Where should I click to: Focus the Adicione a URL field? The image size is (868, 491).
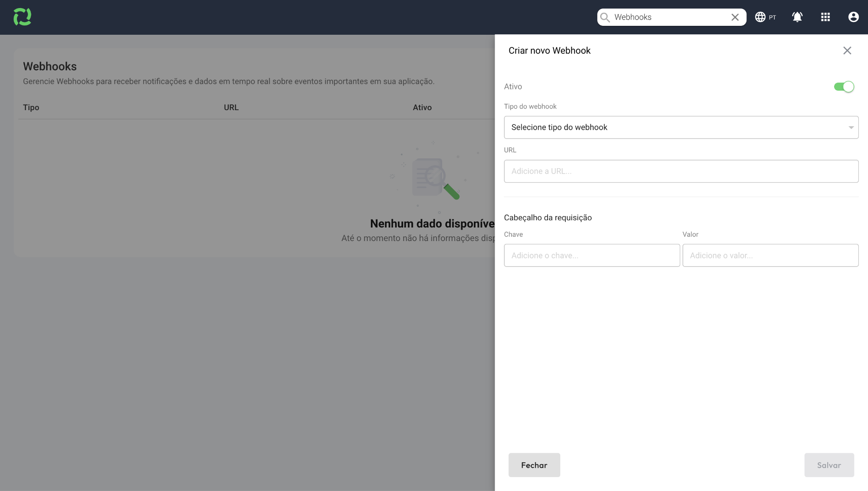click(681, 172)
